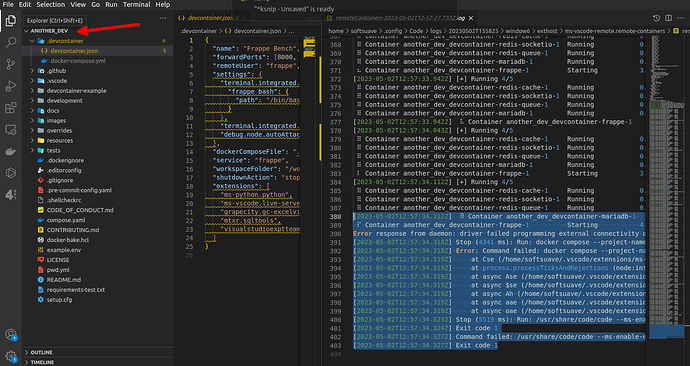Open the Accounts icon in activity bar
This screenshot has height=366, width=690.
tap(11, 335)
